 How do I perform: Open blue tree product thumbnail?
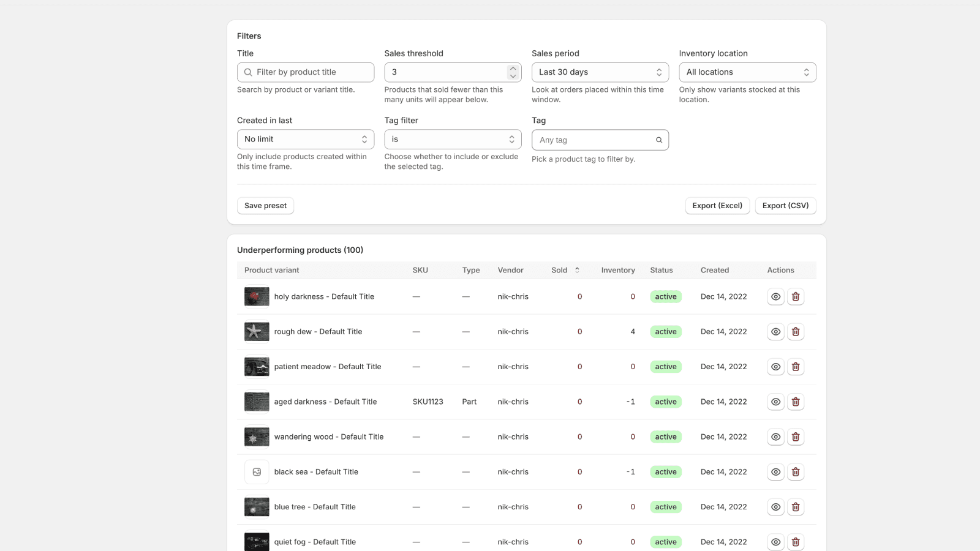click(257, 507)
